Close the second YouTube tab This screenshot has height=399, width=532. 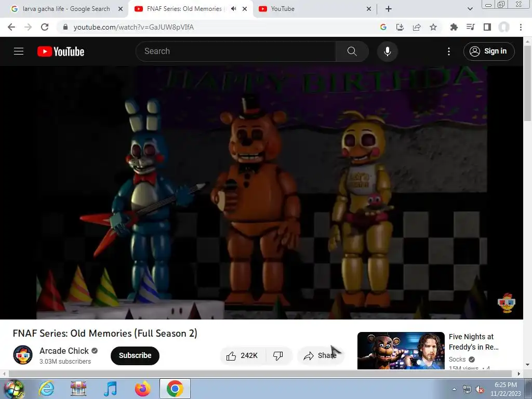[x=369, y=9]
